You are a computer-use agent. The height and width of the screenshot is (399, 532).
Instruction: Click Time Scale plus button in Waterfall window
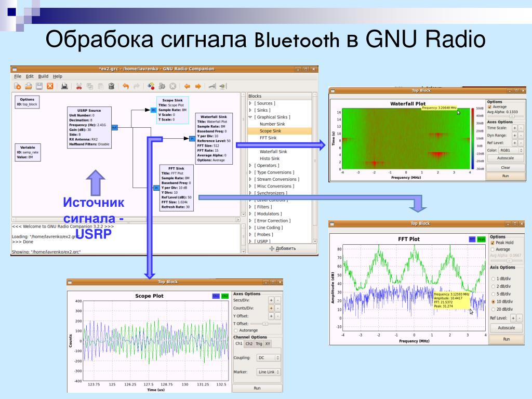[514, 128]
